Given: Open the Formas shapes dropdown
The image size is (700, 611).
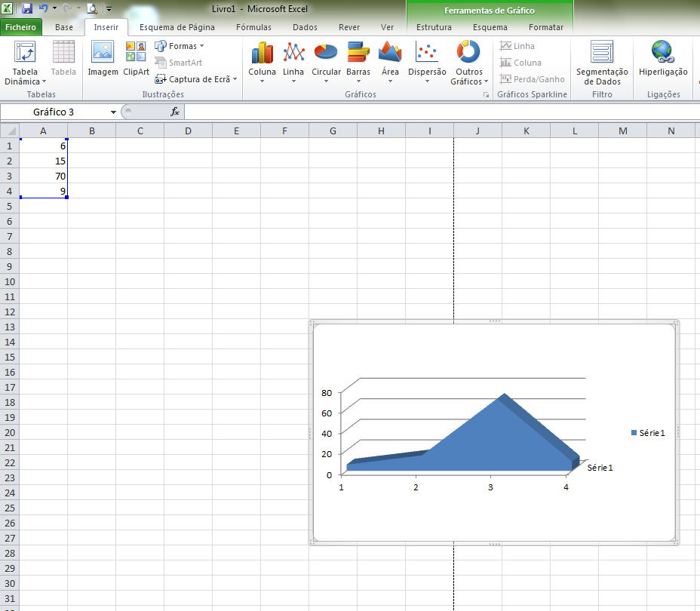Looking at the screenshot, I should [x=180, y=46].
